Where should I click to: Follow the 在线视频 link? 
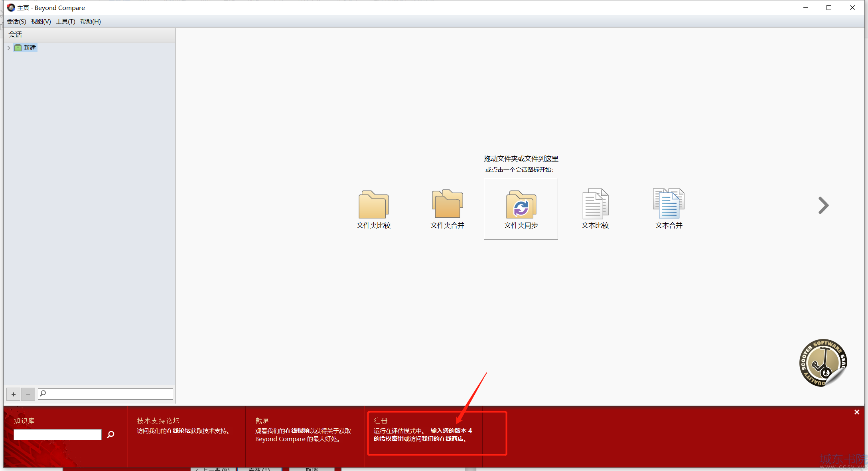click(x=297, y=431)
